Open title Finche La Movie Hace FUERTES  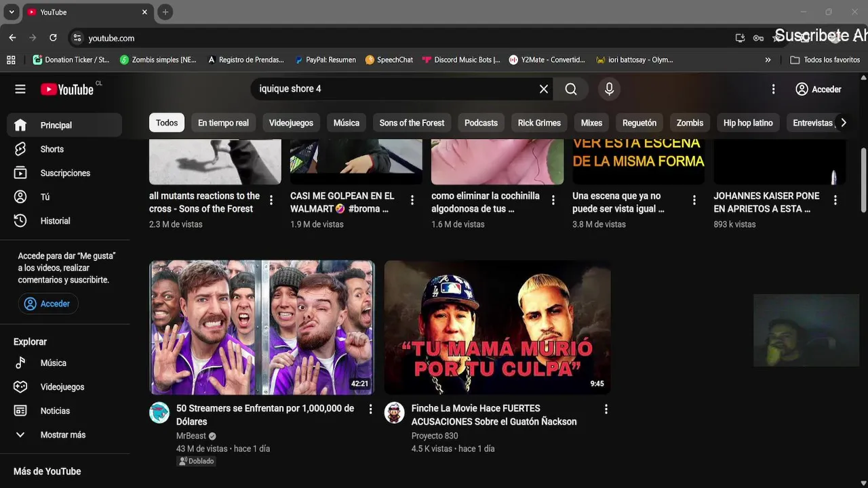point(494,415)
